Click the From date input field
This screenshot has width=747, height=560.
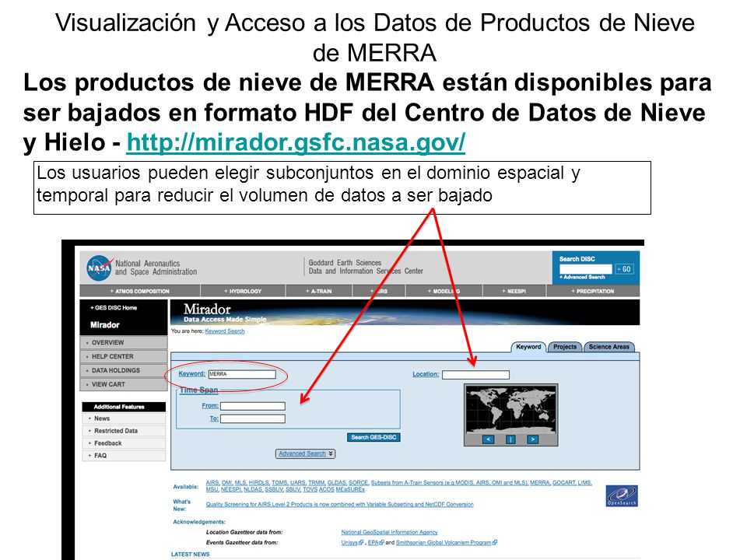(x=252, y=406)
